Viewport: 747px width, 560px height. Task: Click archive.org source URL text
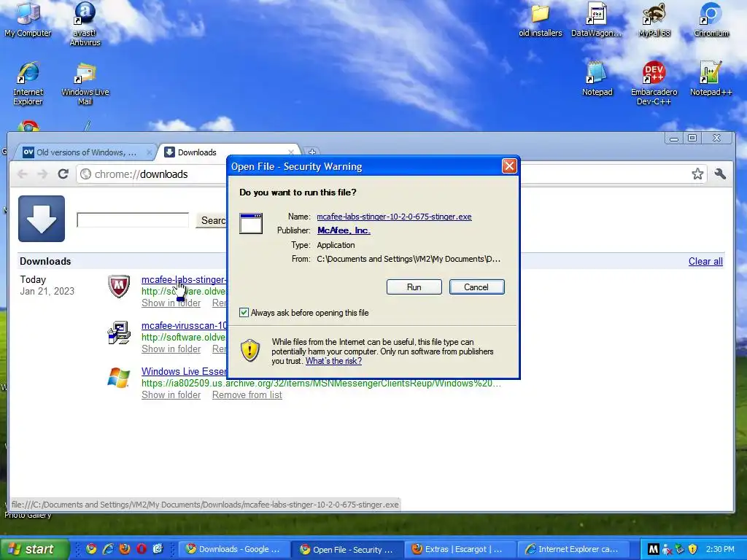[321, 384]
